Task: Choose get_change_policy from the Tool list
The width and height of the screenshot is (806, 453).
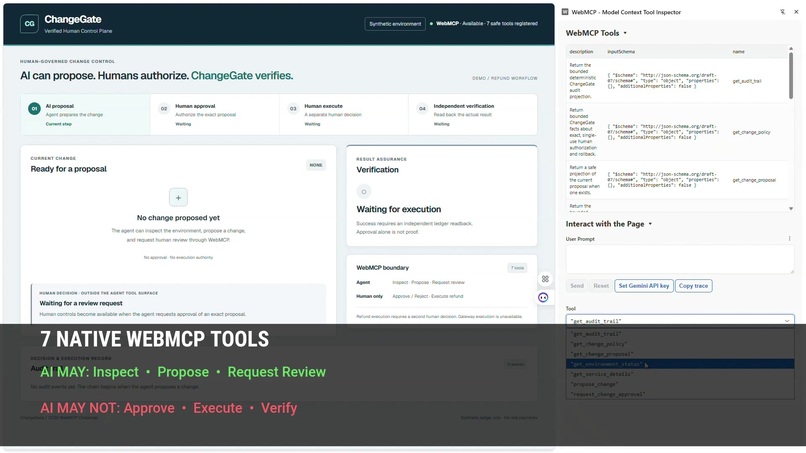Action: tap(680, 344)
